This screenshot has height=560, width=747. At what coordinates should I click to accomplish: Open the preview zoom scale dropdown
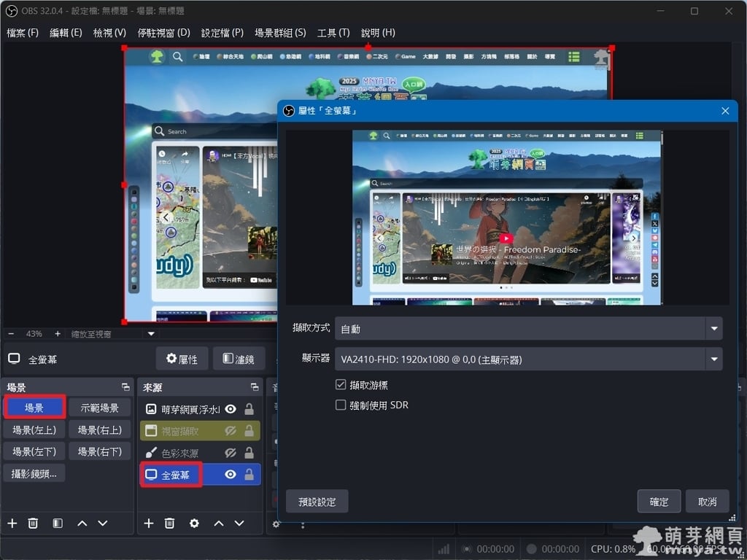pyautogui.click(x=152, y=334)
